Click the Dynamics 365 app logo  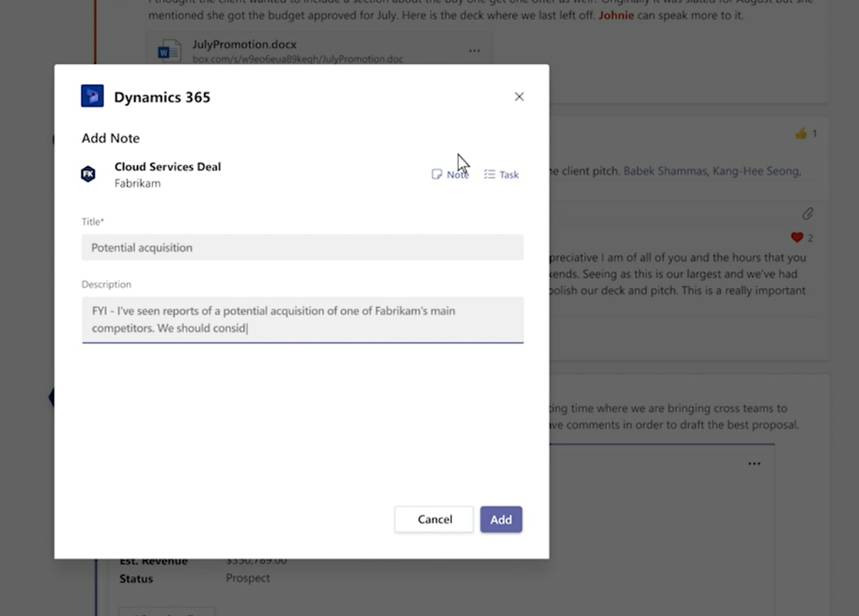92,95
